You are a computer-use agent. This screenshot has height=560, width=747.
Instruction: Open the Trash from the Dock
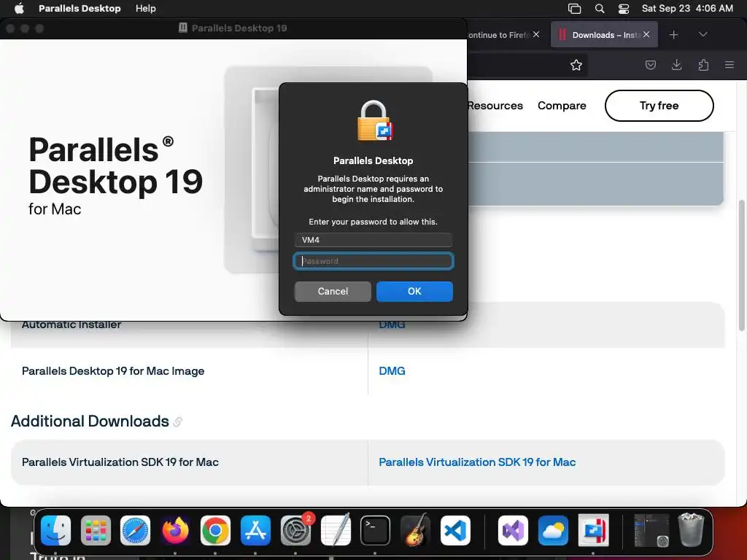(691, 531)
